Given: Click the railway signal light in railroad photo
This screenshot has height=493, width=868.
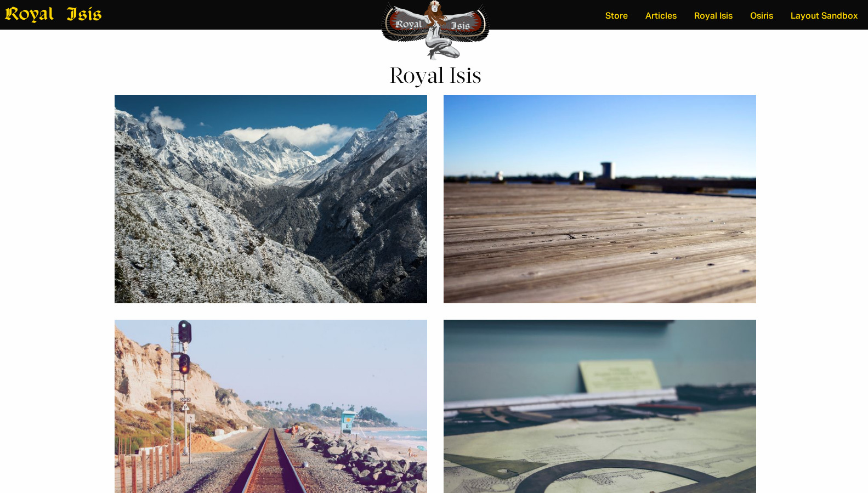Looking at the screenshot, I should pos(185,347).
